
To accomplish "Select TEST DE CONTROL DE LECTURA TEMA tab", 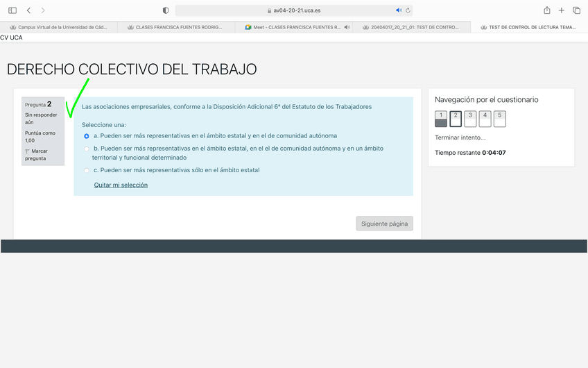I will [x=529, y=27].
